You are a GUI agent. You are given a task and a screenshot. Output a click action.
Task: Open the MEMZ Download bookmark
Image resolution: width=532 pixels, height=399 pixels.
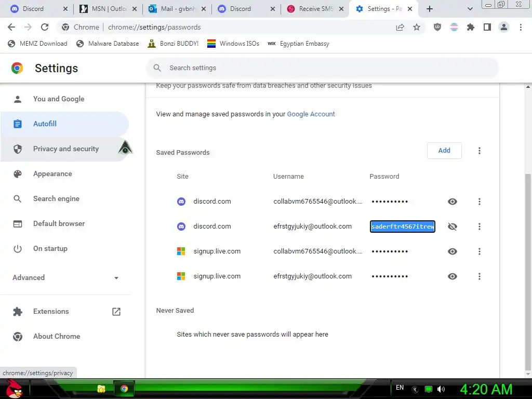coord(37,44)
